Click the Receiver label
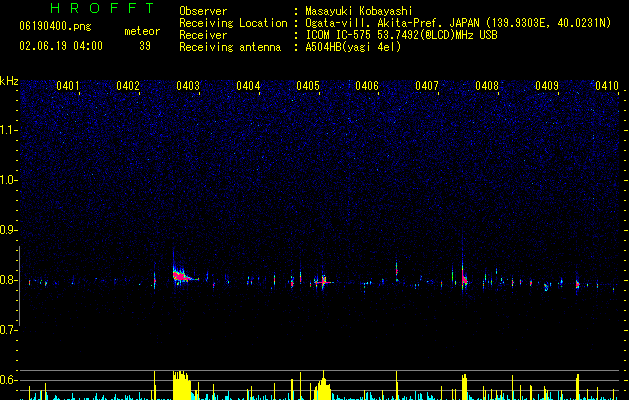 point(203,35)
